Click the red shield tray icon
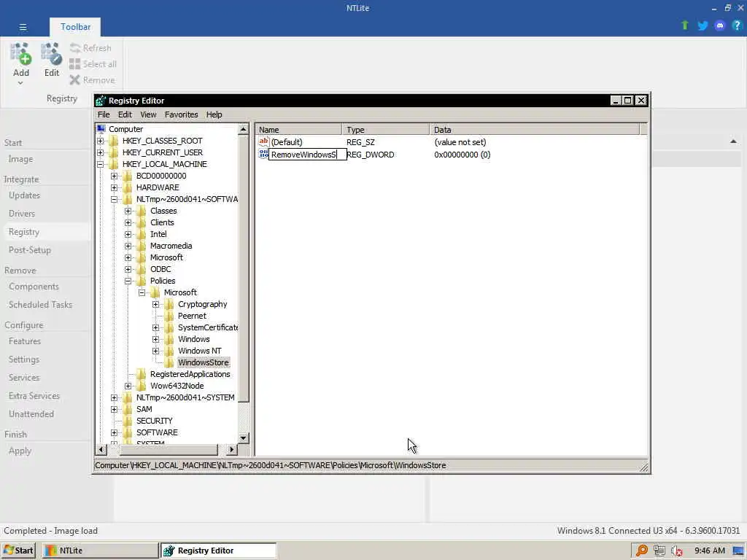Image resolution: width=747 pixels, height=560 pixels. click(677, 551)
